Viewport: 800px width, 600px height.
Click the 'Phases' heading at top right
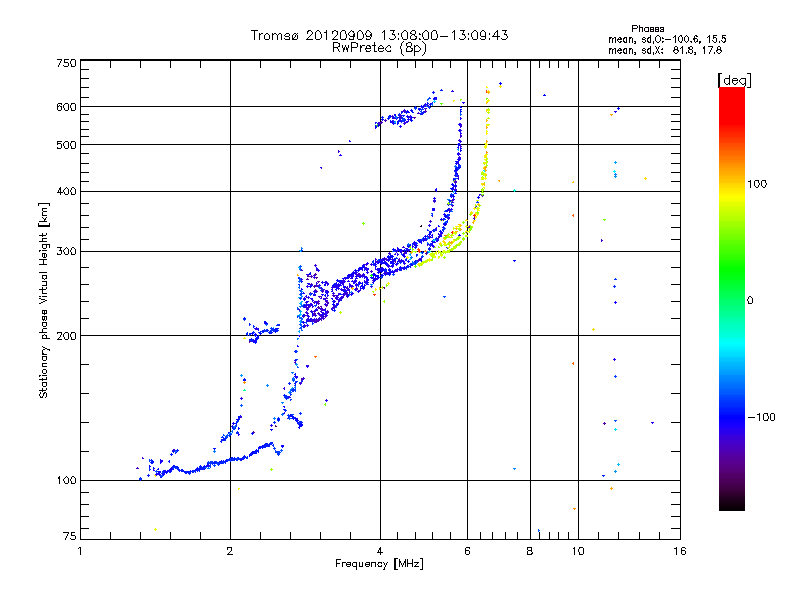[x=647, y=29]
